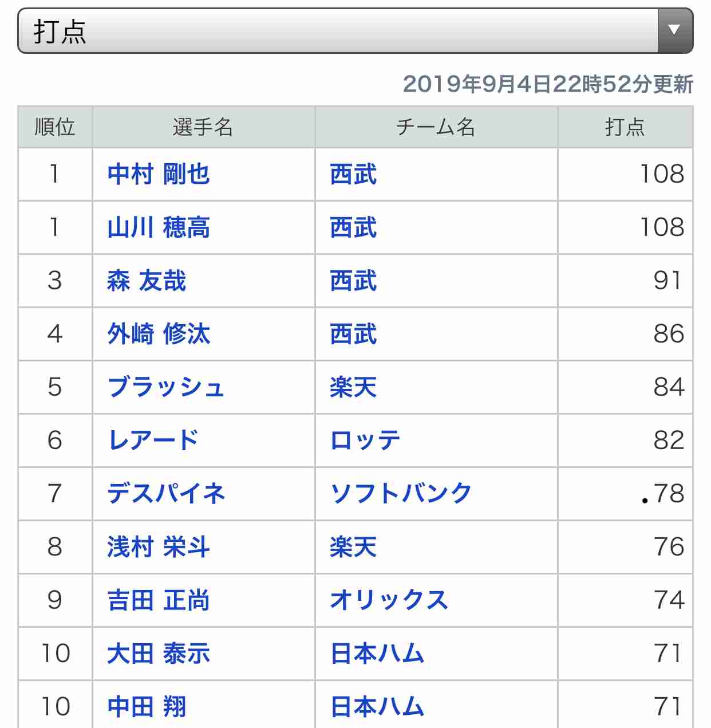Viewport: 711px width, 728px height.
Task: Open the 楽天 team link beside ブラッシュ
Action: (x=353, y=387)
